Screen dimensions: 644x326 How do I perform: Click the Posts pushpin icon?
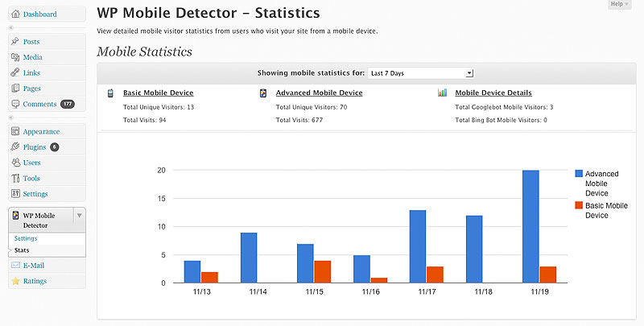click(x=15, y=41)
